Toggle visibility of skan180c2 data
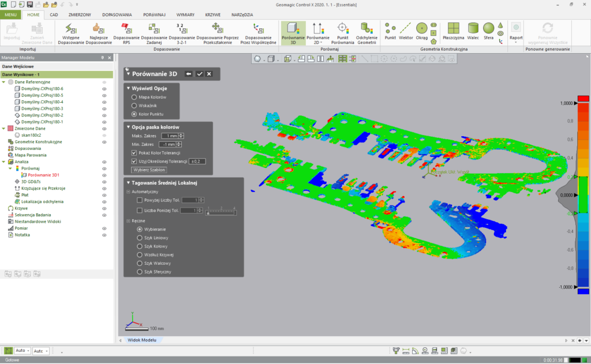This screenshot has width=591, height=364. [x=105, y=134]
